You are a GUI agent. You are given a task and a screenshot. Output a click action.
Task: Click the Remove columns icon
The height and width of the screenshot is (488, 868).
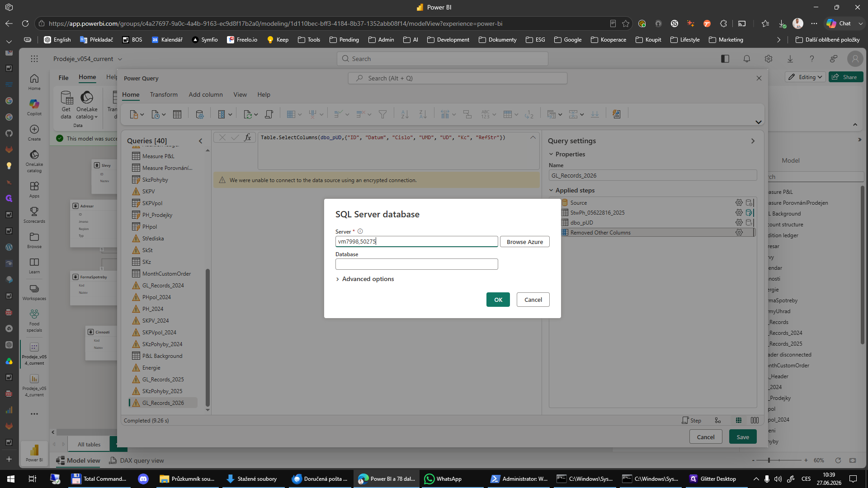pos(316,114)
